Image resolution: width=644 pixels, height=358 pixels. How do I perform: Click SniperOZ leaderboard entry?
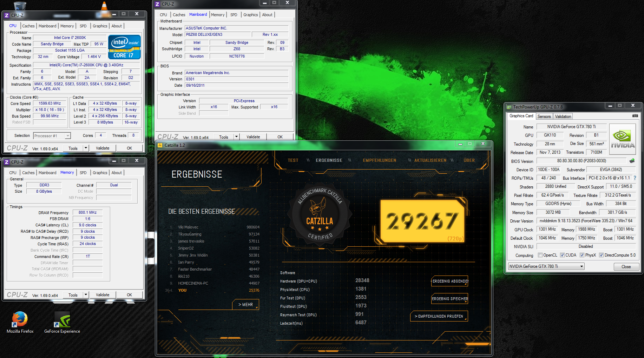(x=214, y=248)
